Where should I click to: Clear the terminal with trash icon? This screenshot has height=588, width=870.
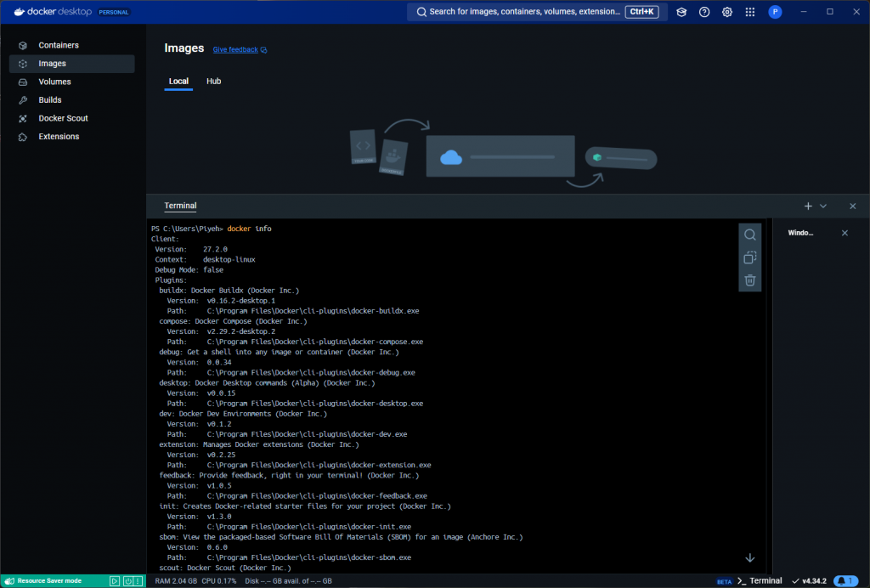coord(749,280)
